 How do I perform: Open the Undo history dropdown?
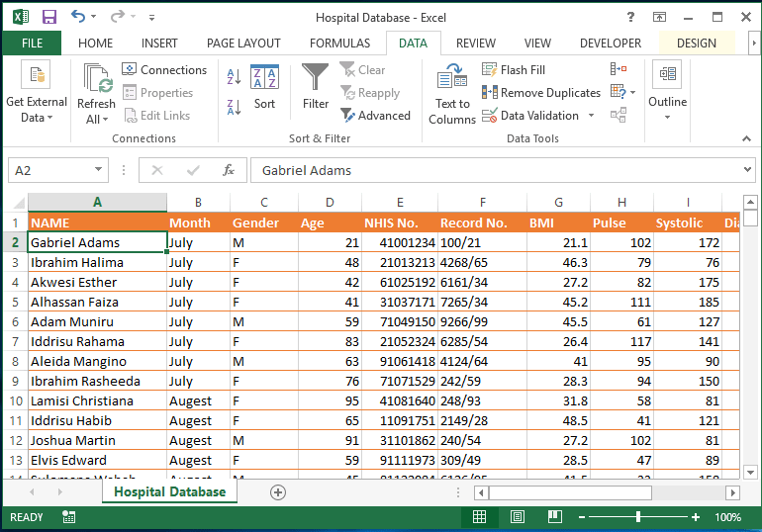pyautogui.click(x=93, y=17)
